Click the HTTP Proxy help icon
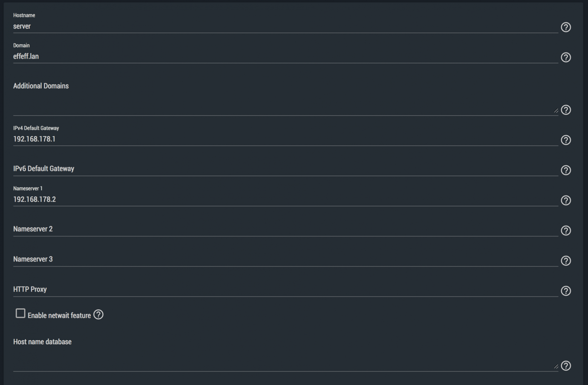588x385 pixels. click(x=566, y=291)
